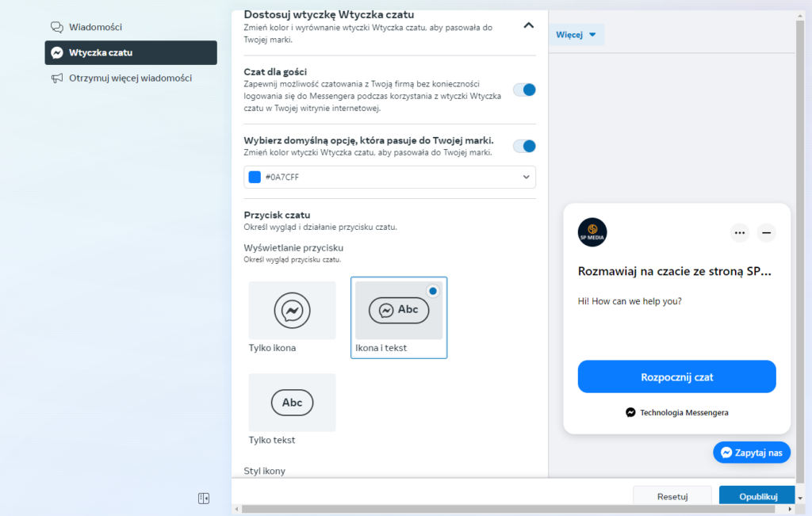Choose the Tylko ikona button style thumbnail
Viewport: 812px width, 516px height.
point(292,311)
